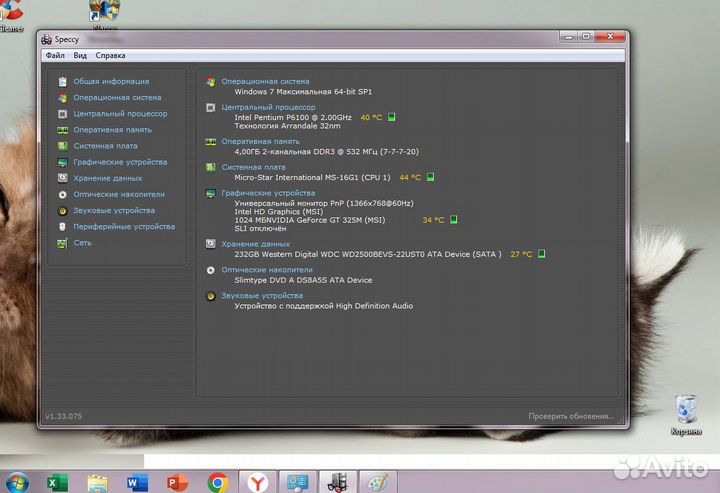
Task: Open Хранение данных heading in summary
Action: click(255, 244)
